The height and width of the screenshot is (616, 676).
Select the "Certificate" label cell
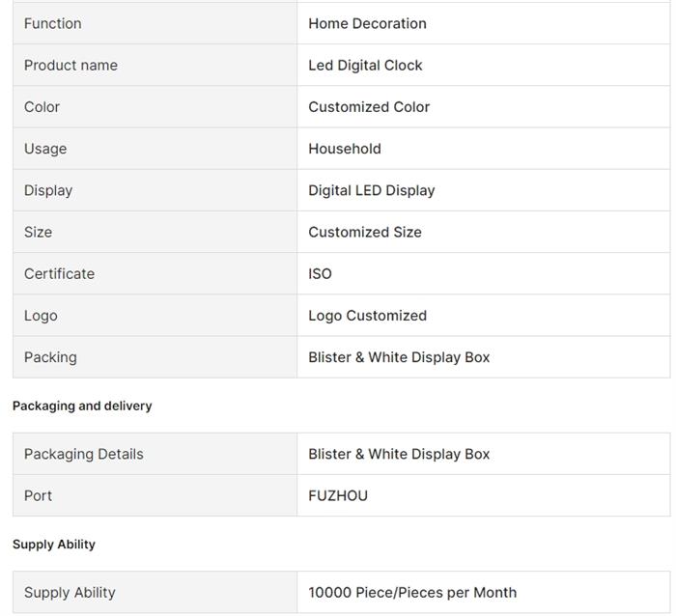(59, 273)
